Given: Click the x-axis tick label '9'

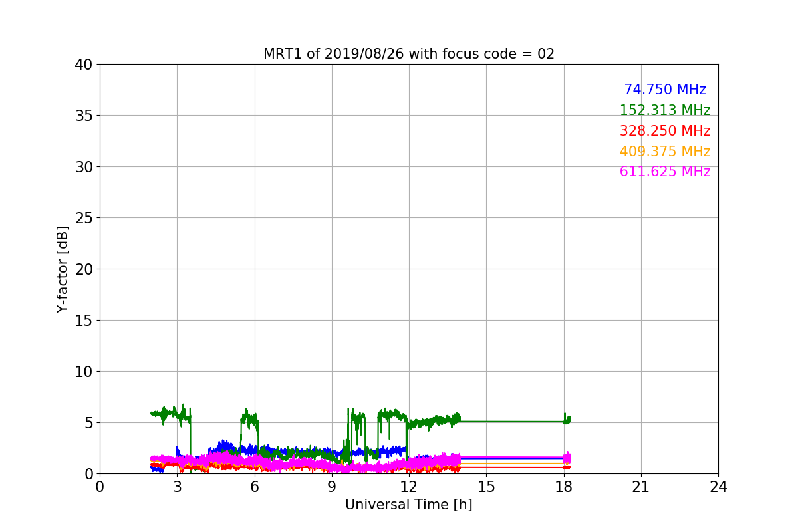Looking at the screenshot, I should click(x=332, y=487).
